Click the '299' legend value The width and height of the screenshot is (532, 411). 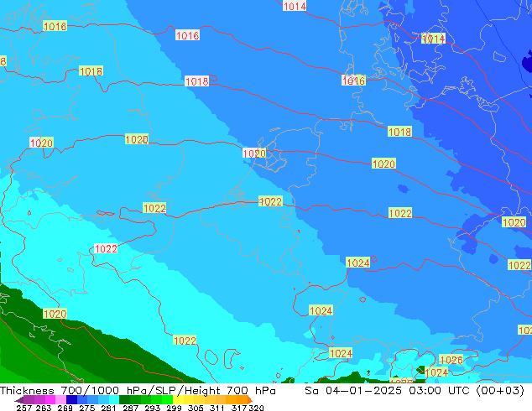pyautogui.click(x=174, y=408)
